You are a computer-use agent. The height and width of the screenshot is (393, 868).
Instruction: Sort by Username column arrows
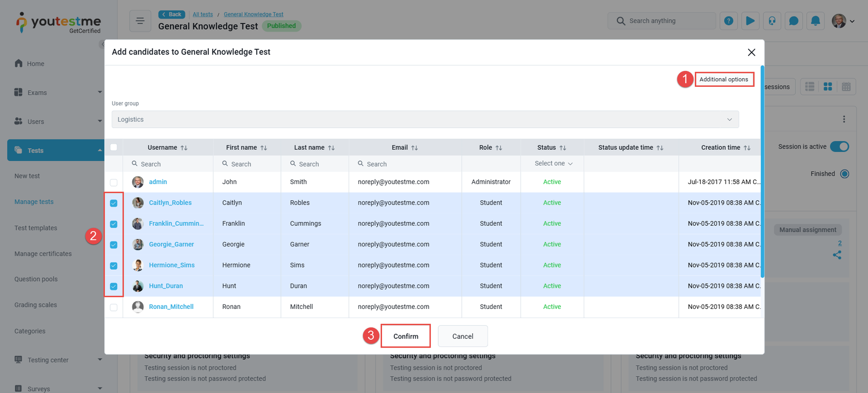point(184,148)
